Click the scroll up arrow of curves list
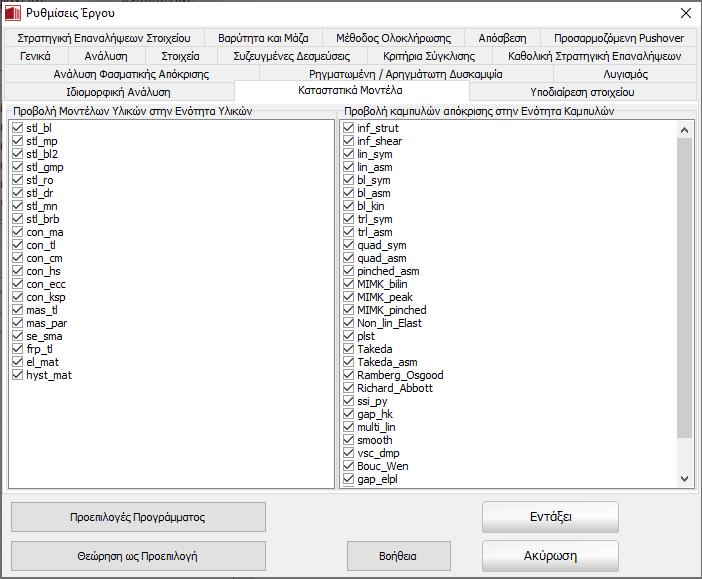This screenshot has height=579, width=702. (x=685, y=129)
